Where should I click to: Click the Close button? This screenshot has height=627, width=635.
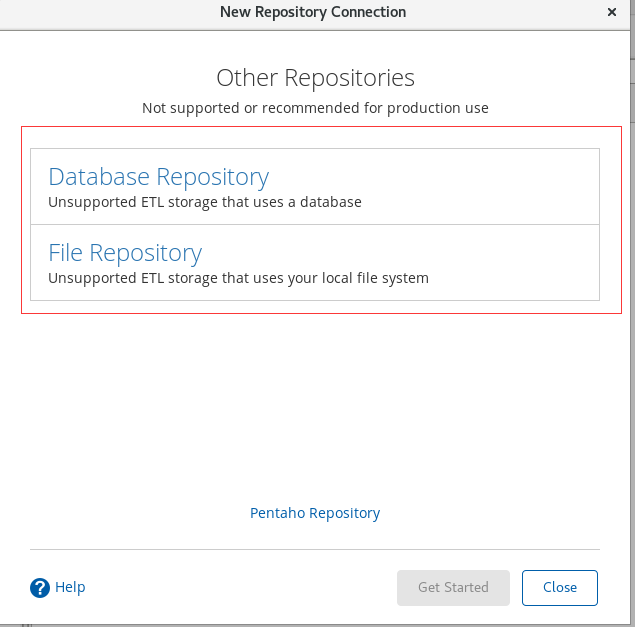(x=560, y=588)
